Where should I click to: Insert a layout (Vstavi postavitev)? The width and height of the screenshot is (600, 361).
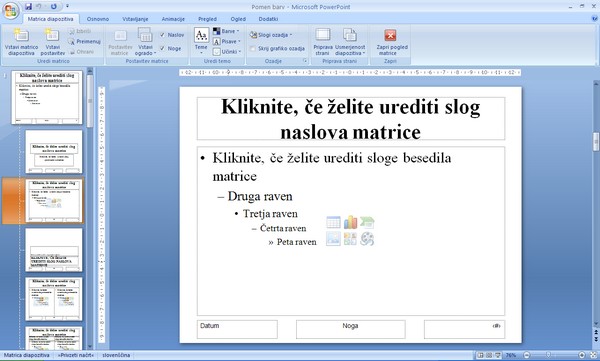tap(52, 42)
